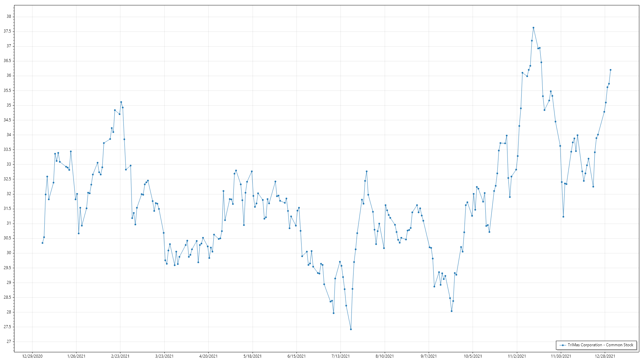Image resolution: width=644 pixels, height=362 pixels.
Task: Click the final data point near 36.2
Action: tap(610, 70)
